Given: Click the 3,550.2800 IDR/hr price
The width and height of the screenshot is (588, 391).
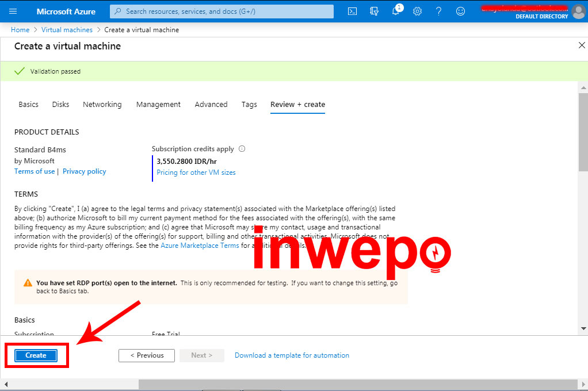Looking at the screenshot, I should [187, 161].
